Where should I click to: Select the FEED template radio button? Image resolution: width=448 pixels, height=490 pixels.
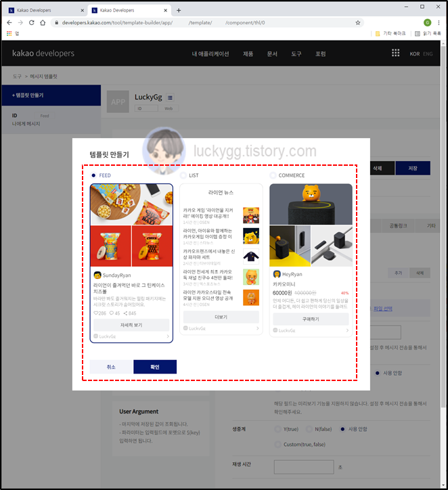tap(93, 175)
